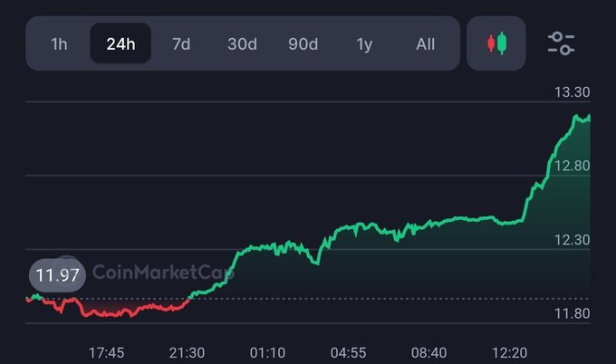This screenshot has width=616, height=364.
Task: Click the 21:30 time axis label
Action: 187,352
